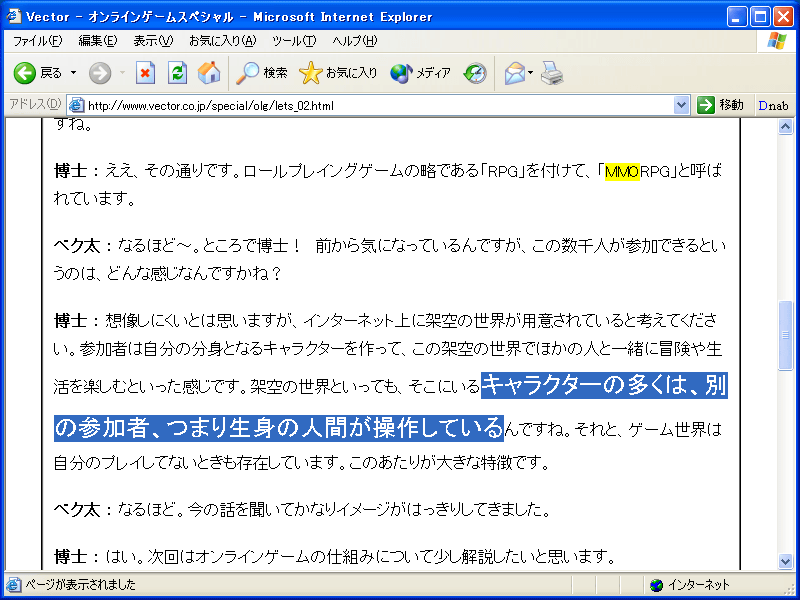Open the 編集(E) menu
This screenshot has width=800, height=600.
pos(97,41)
